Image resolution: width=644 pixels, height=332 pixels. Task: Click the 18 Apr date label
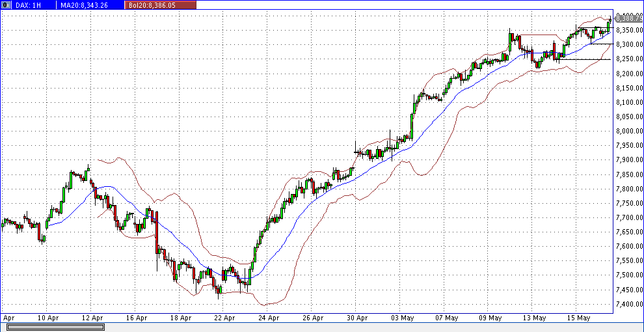pos(181,318)
